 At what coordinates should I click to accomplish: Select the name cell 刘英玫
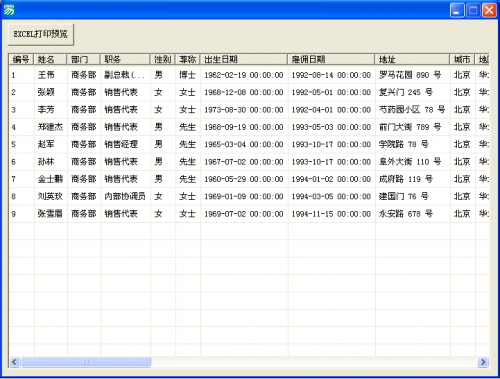click(x=51, y=196)
